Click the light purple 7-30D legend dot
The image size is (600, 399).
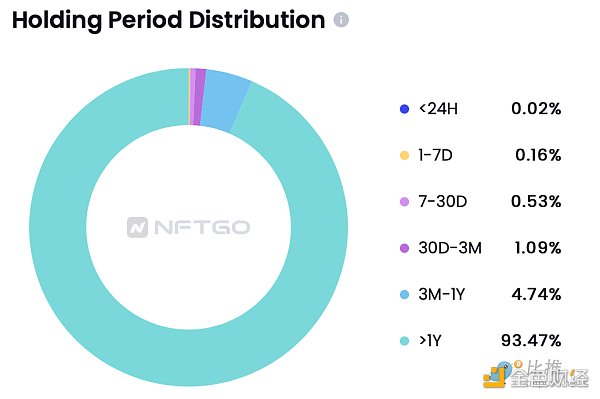click(404, 202)
